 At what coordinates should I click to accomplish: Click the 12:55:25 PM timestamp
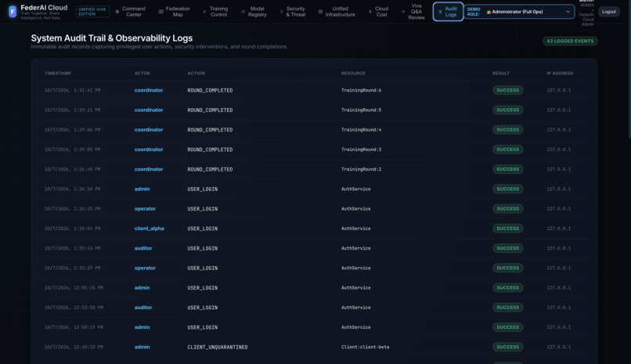pos(74,287)
